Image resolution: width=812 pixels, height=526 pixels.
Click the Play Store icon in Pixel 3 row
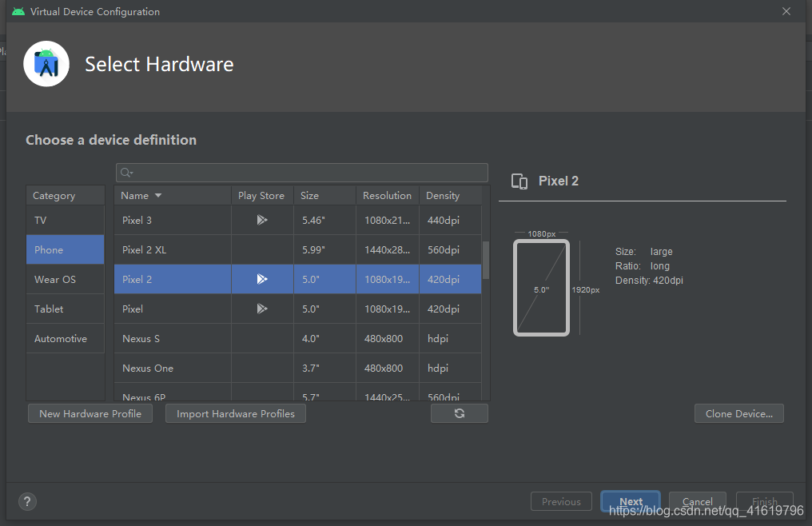click(261, 220)
